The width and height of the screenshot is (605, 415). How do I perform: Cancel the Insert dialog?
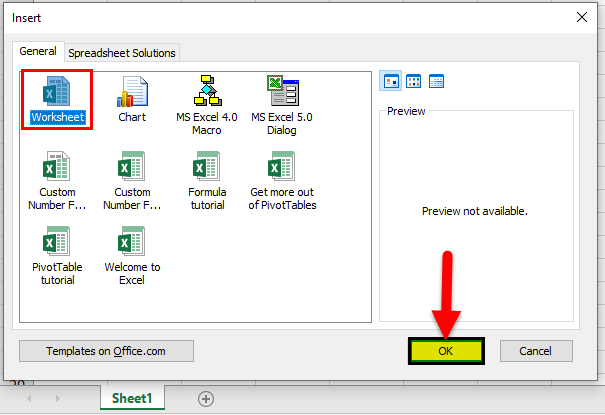coord(536,351)
